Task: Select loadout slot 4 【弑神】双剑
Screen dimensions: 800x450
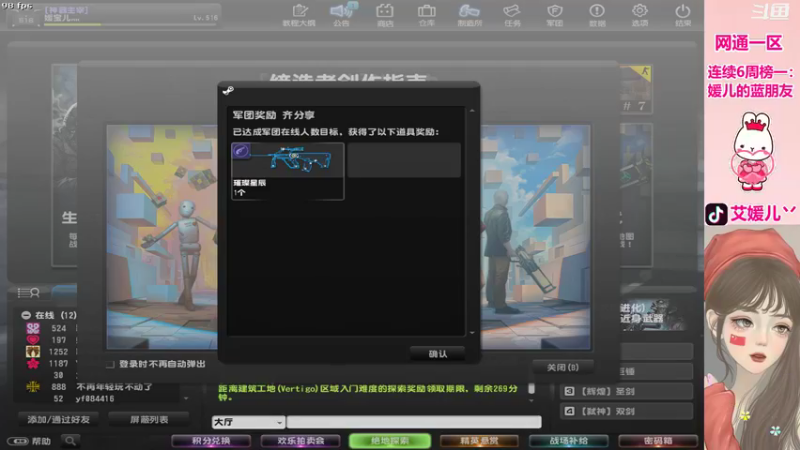Action: pos(627,411)
